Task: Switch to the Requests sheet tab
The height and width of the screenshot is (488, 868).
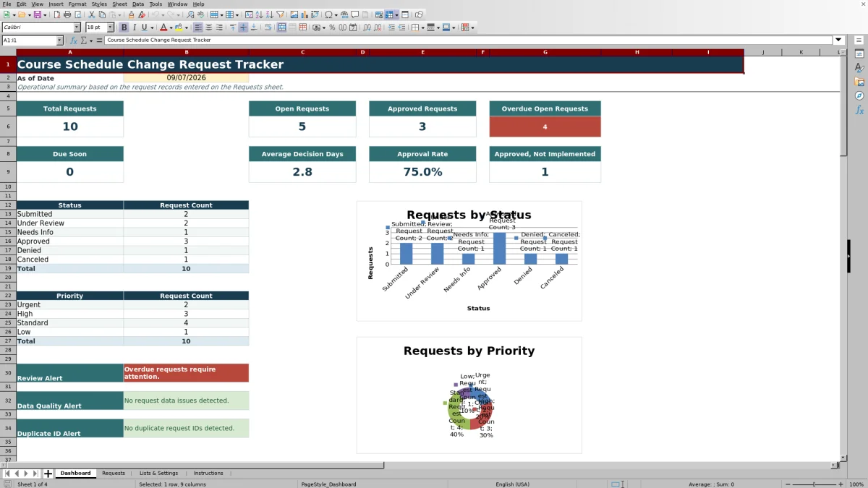Action: click(x=114, y=474)
